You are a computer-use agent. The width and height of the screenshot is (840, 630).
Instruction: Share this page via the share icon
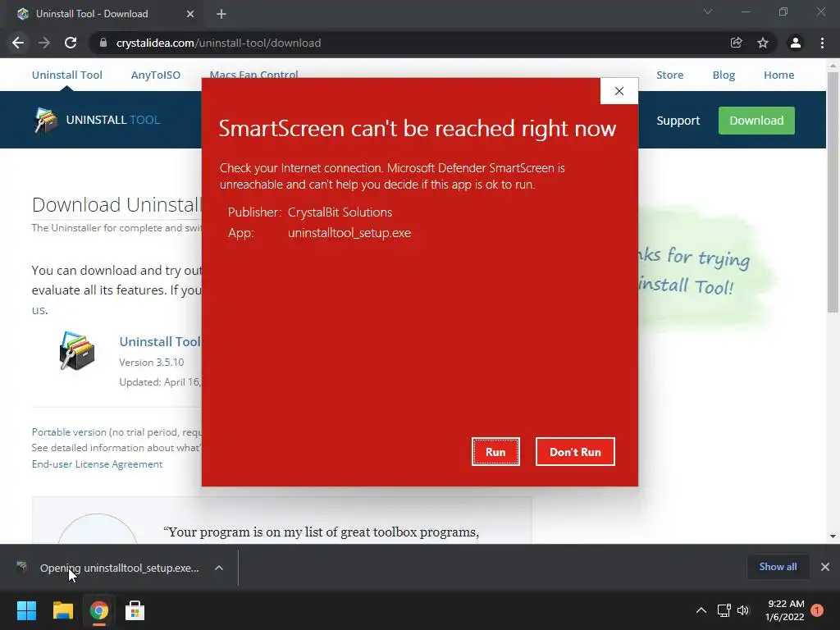[x=736, y=43]
